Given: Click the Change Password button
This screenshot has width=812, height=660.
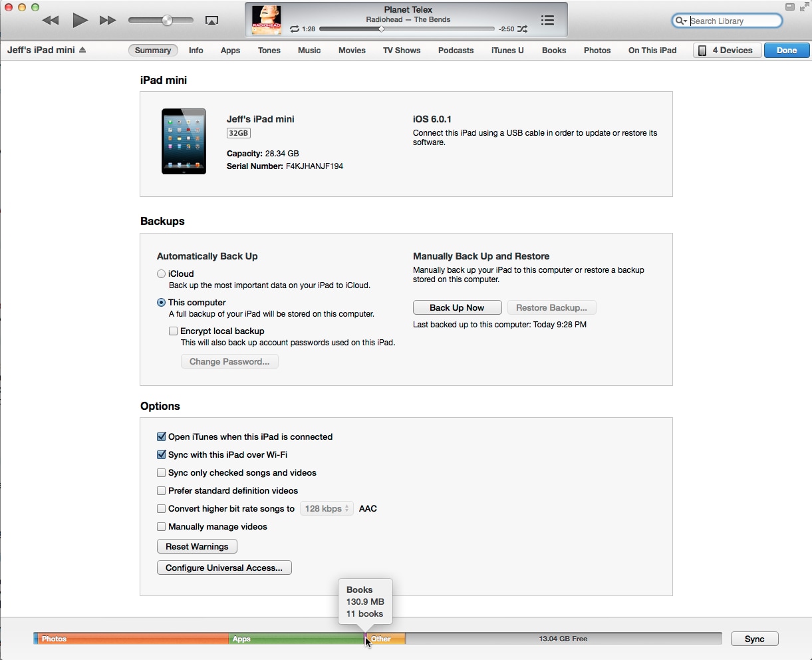Looking at the screenshot, I should click(x=229, y=362).
